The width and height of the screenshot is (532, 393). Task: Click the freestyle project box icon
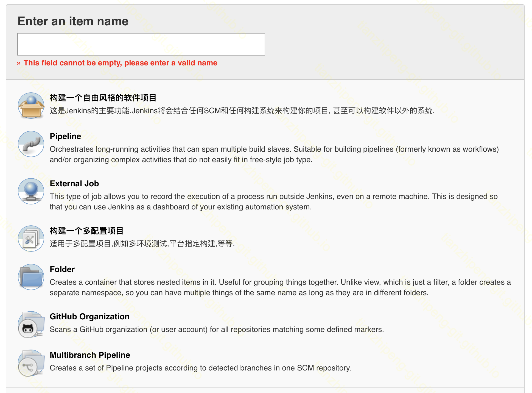point(31,106)
